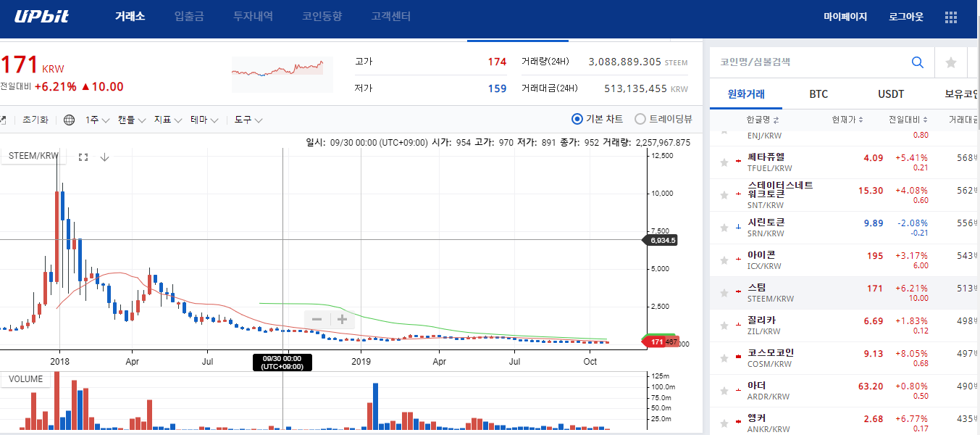
Task: Click the mini price sparkline chart
Action: coord(282,75)
